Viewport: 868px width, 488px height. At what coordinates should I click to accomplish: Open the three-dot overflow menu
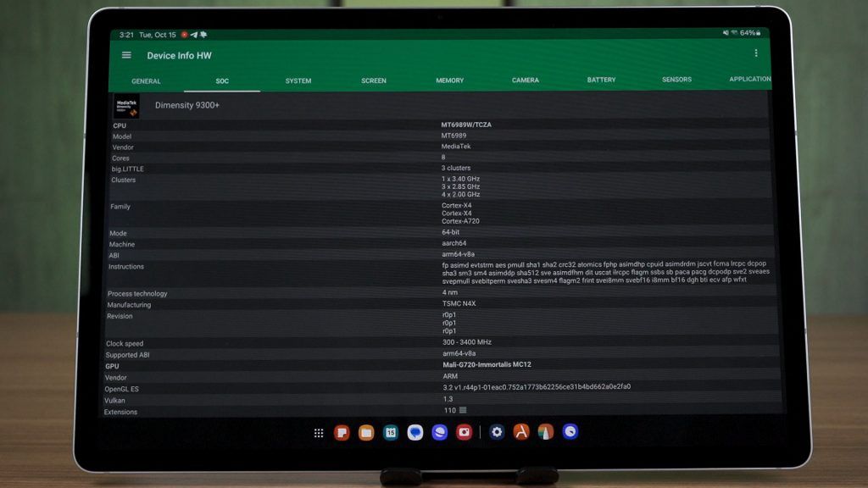point(755,53)
